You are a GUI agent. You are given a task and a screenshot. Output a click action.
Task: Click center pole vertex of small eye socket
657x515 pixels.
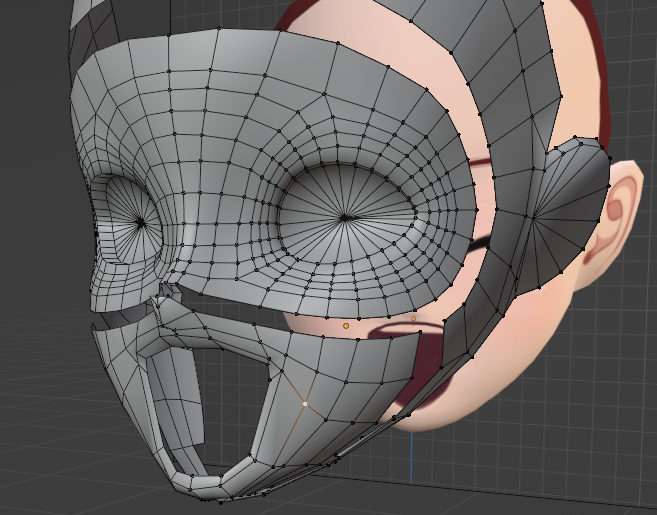pyautogui.click(x=140, y=223)
